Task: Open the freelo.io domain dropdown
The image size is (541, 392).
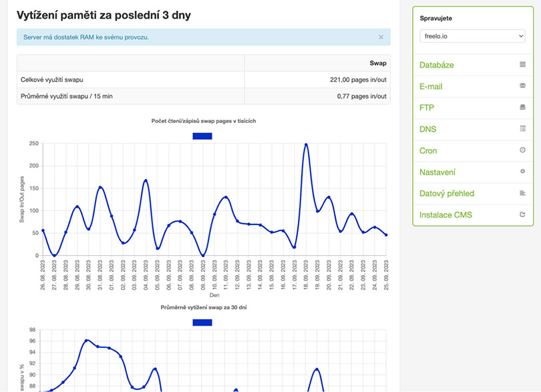Action: [472, 36]
